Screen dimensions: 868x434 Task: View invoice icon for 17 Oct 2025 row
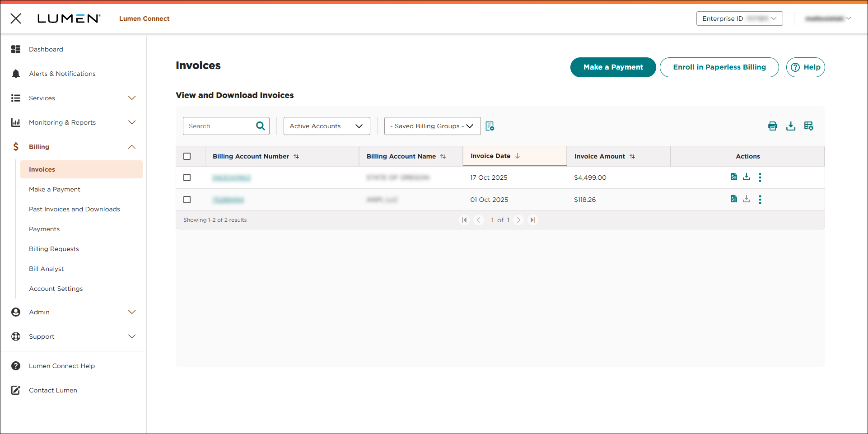click(733, 177)
